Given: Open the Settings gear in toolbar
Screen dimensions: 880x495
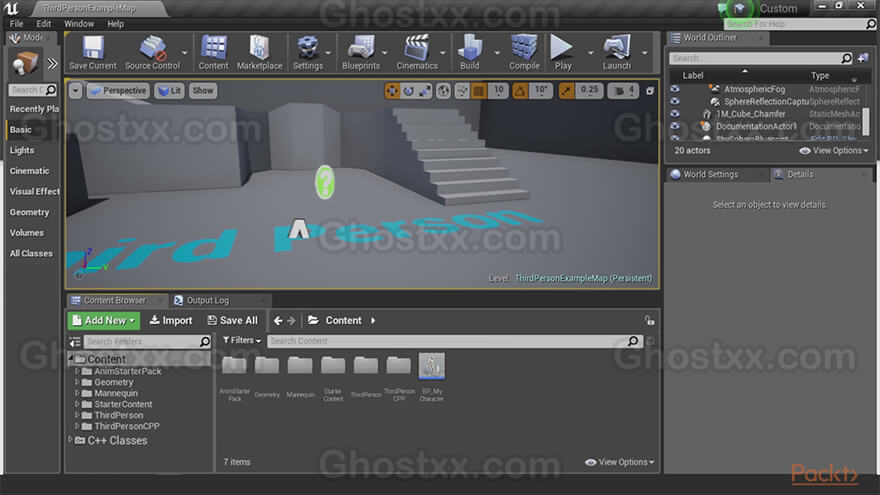Looking at the screenshot, I should [x=308, y=52].
